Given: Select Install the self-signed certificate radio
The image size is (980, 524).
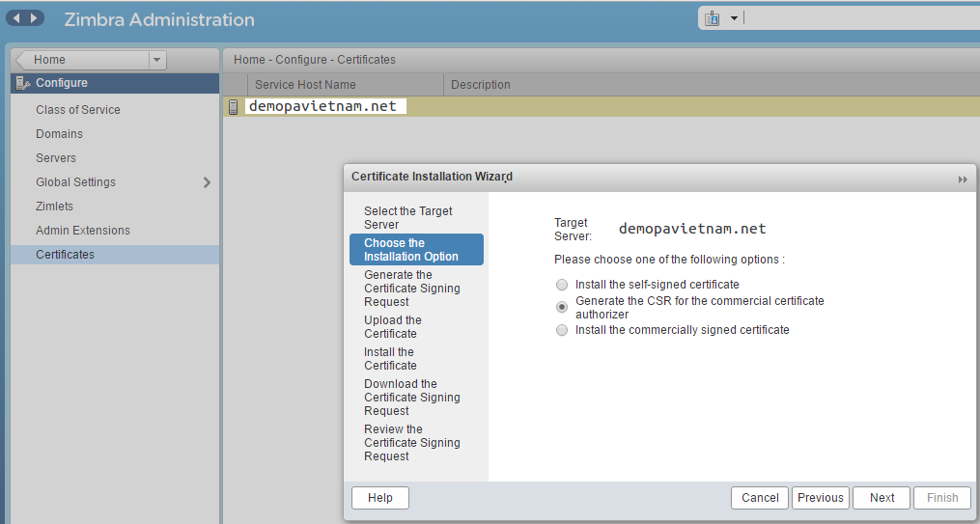Looking at the screenshot, I should 562,285.
